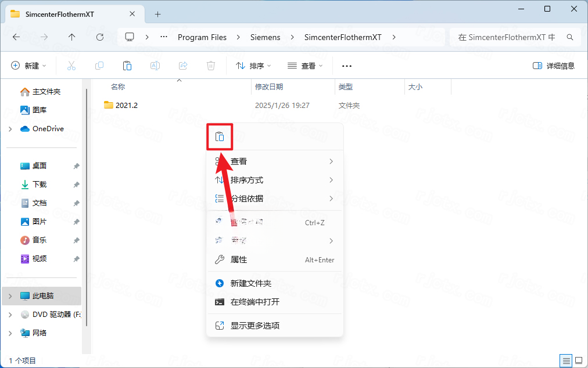Click the Paste clipboard icon in the toolbar
Viewport: 588px width, 368px height.
pos(127,66)
